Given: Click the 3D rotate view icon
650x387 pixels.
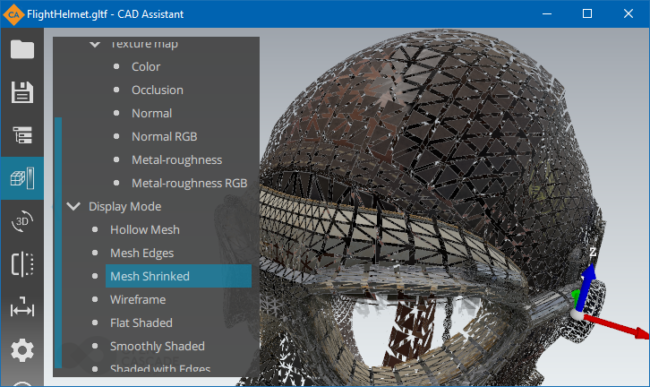Looking at the screenshot, I should 22,221.
